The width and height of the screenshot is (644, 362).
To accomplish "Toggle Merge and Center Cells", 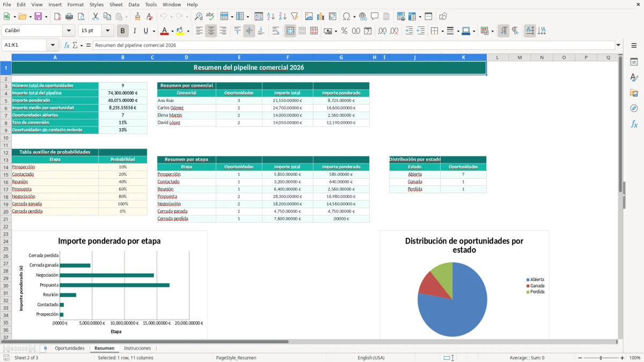I will (x=290, y=31).
